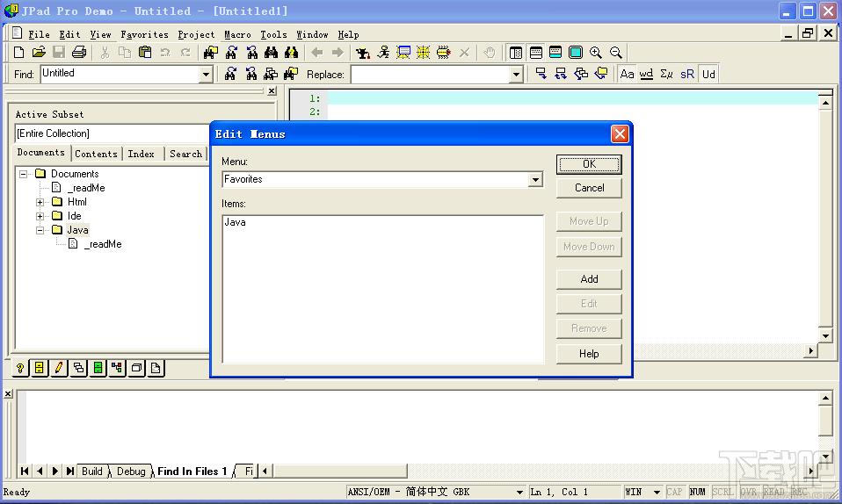This screenshot has height=504, width=842.
Task: Open the Find combo box dropdown arrow
Action: [x=206, y=75]
